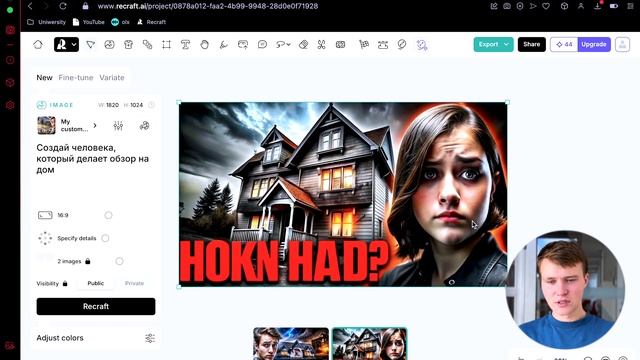Click the black Recraft generate button
This screenshot has height=360, width=640.
pyautogui.click(x=96, y=306)
